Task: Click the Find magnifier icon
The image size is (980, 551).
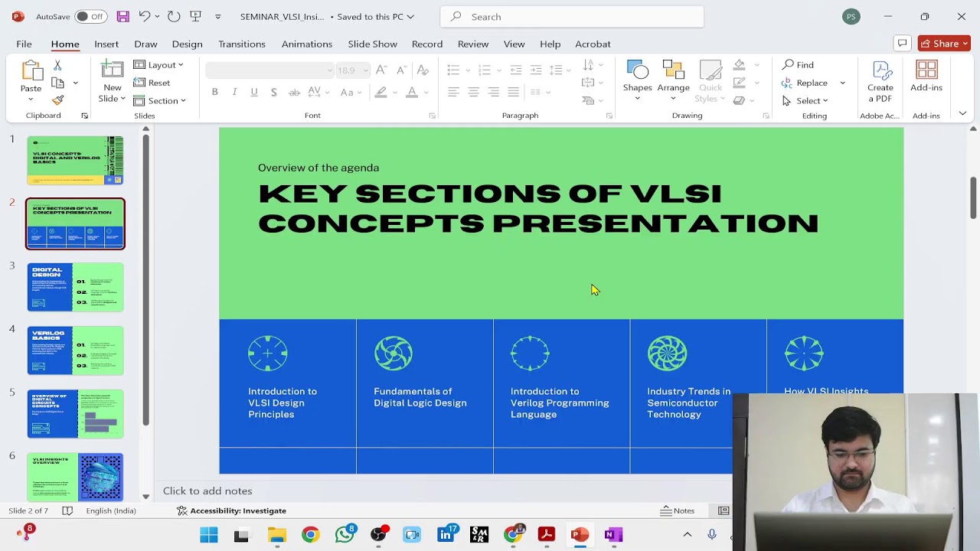Action: [x=788, y=64]
